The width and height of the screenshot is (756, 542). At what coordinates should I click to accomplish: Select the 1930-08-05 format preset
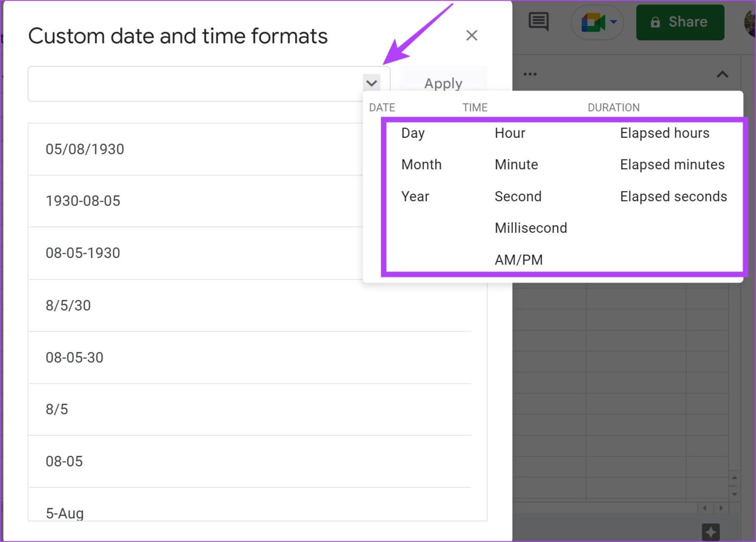pos(83,201)
